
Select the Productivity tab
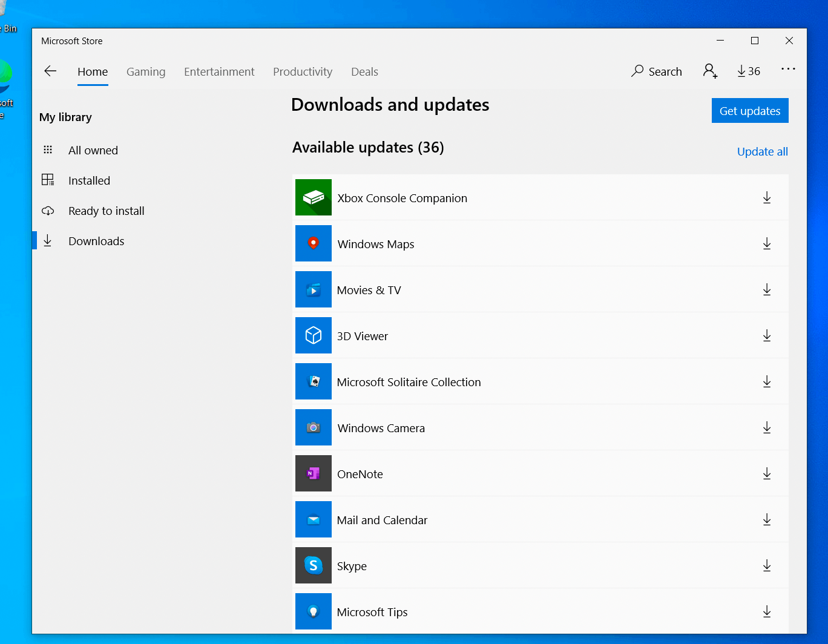303,71
